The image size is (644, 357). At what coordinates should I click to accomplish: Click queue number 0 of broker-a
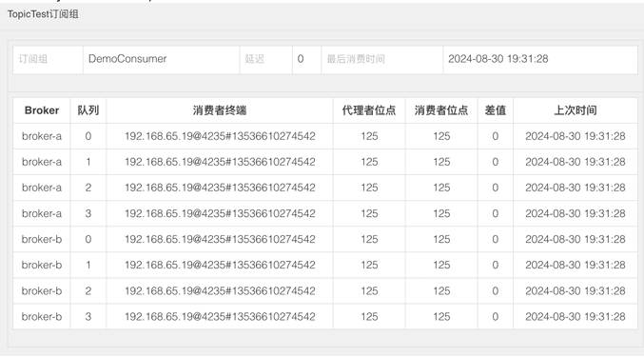click(x=88, y=136)
